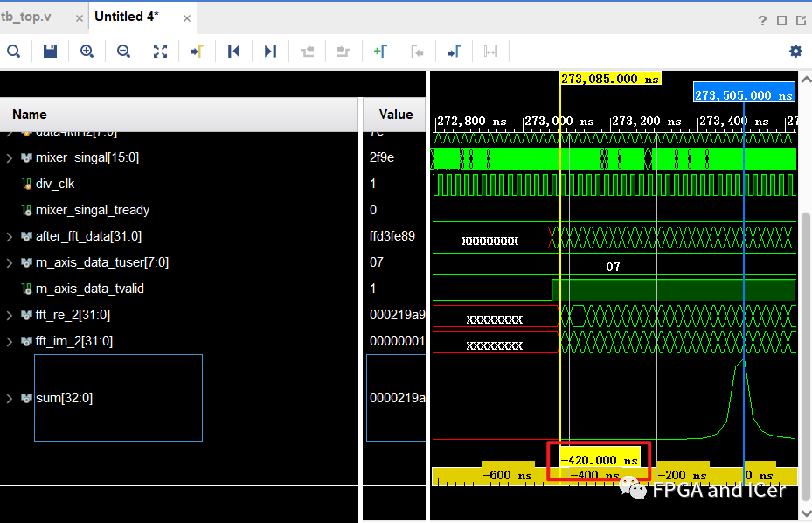The image size is (812, 523).
Task: Click the blue marker label 273,505.000 ns
Action: [x=744, y=94]
